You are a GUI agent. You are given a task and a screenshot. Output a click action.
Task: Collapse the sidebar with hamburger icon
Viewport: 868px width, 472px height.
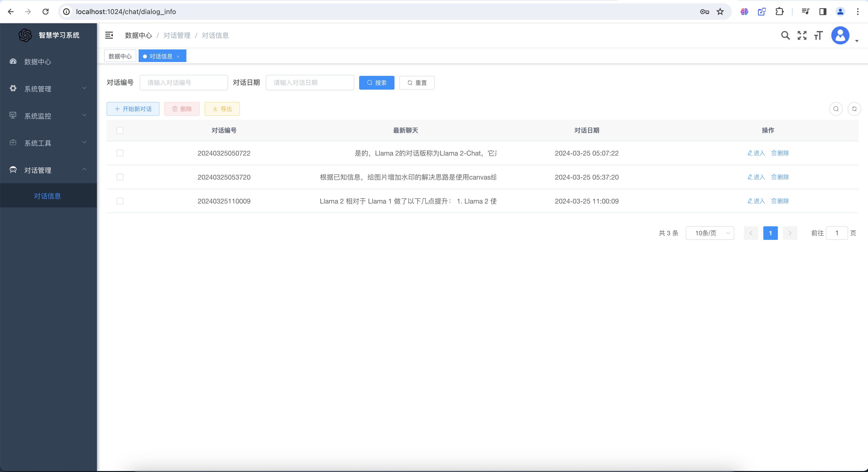click(109, 35)
